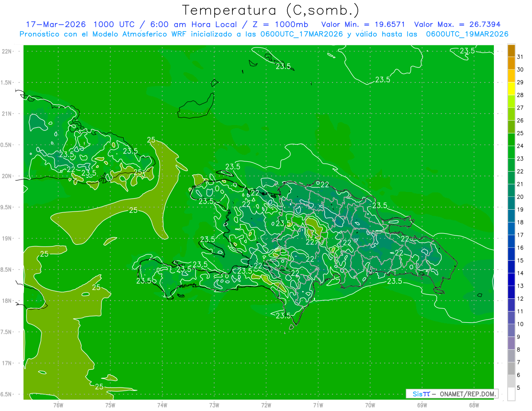Click the 0600UTC_19MAR2026 valid-until time
The height and width of the screenshot is (411, 532).
coord(467,34)
